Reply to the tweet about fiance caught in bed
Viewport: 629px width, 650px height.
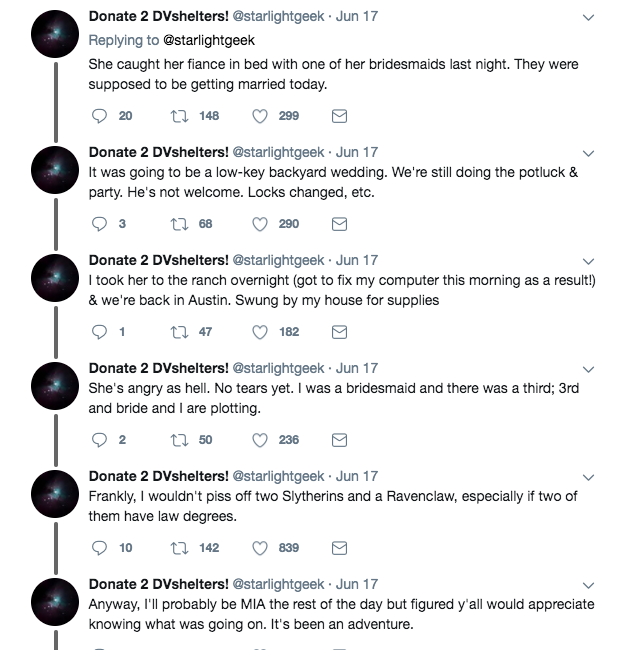pyautogui.click(x=99, y=116)
